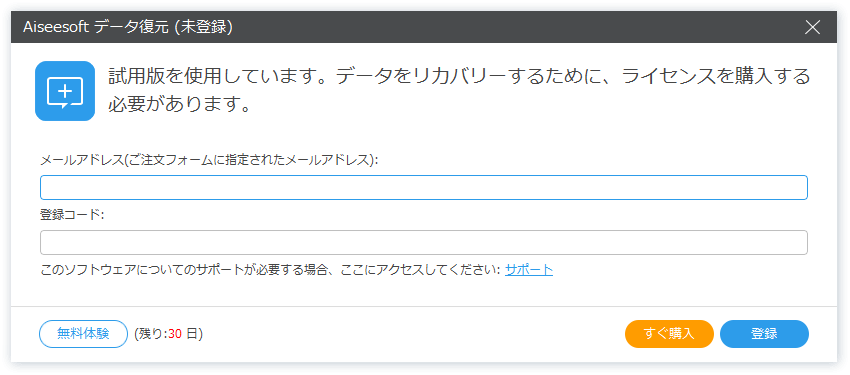Select the 登録コード: label text
The image size is (850, 375).
[72, 215]
